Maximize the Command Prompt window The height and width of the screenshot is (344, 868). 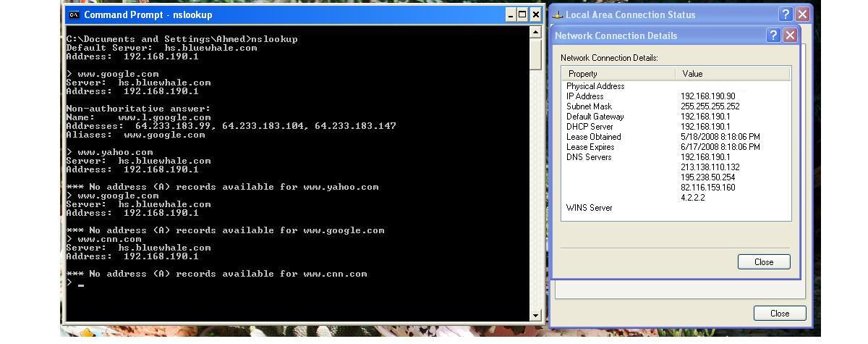click(x=523, y=14)
